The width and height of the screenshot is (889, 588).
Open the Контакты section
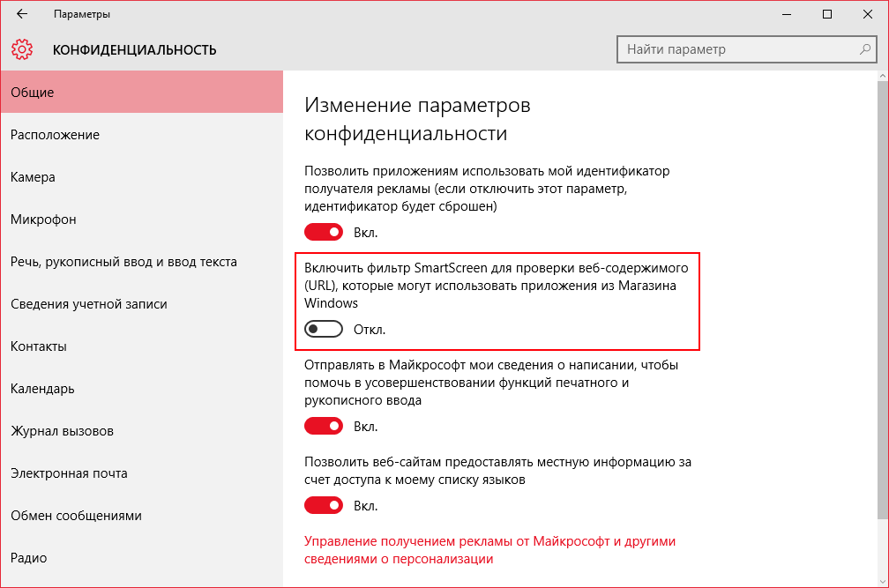[x=39, y=346]
